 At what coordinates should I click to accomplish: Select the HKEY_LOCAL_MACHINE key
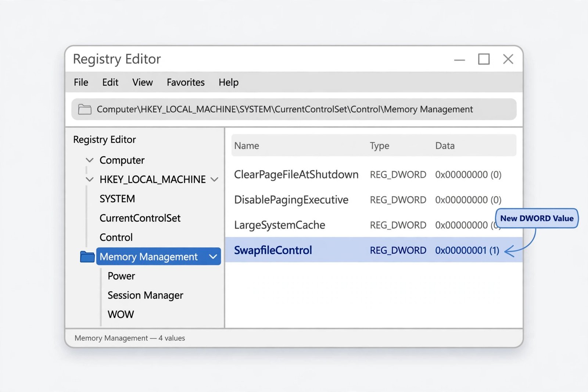[153, 179]
